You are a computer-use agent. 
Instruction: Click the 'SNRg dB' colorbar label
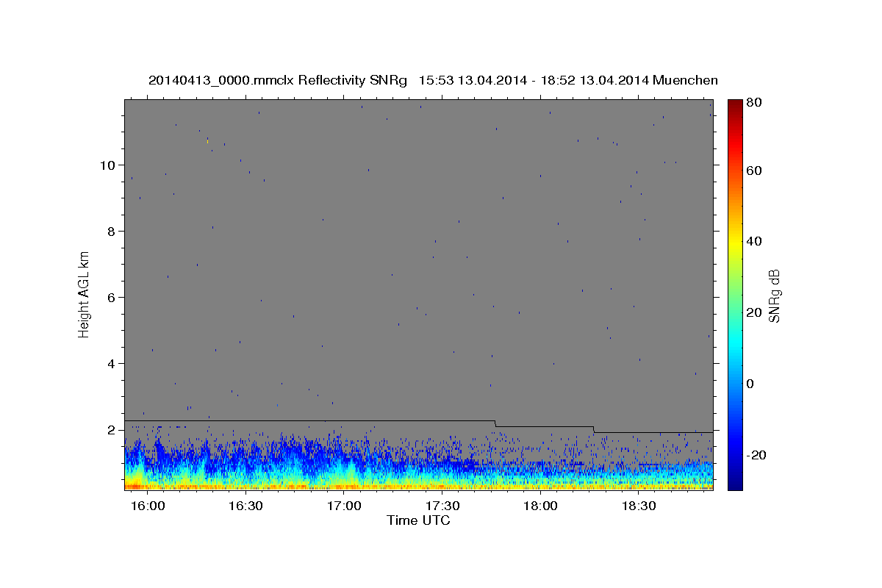(x=774, y=295)
